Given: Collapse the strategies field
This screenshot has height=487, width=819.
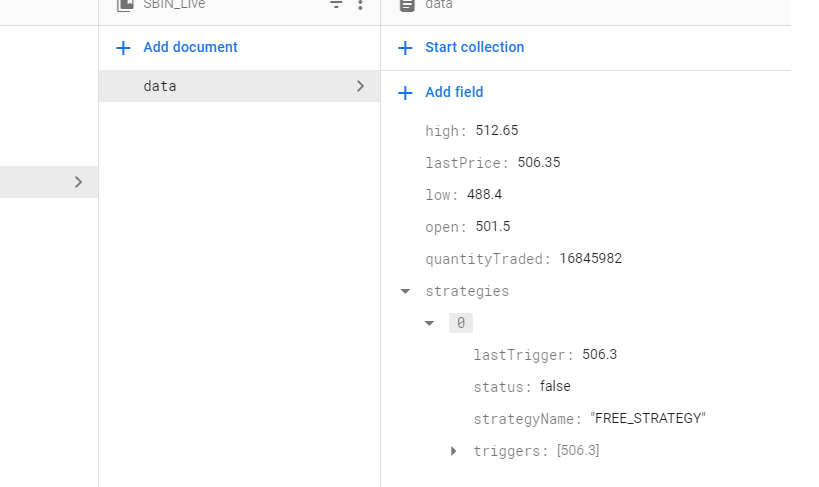Looking at the screenshot, I should click(x=405, y=291).
